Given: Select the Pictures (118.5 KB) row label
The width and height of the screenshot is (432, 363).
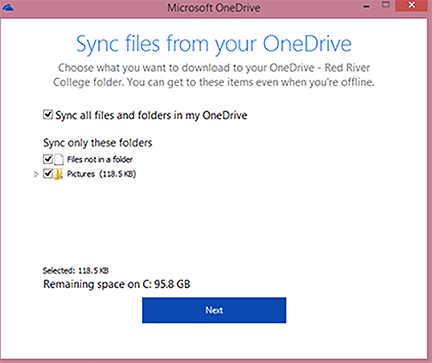Looking at the screenshot, I should tap(101, 174).
